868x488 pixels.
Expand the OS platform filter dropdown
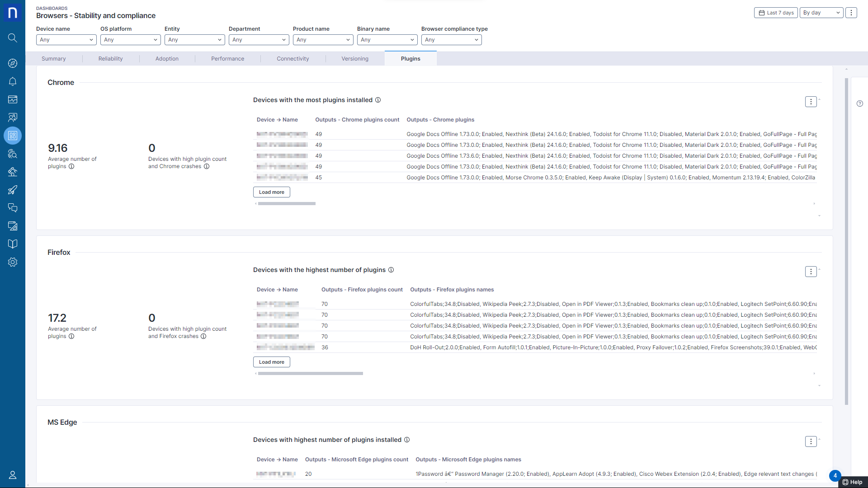(x=131, y=40)
